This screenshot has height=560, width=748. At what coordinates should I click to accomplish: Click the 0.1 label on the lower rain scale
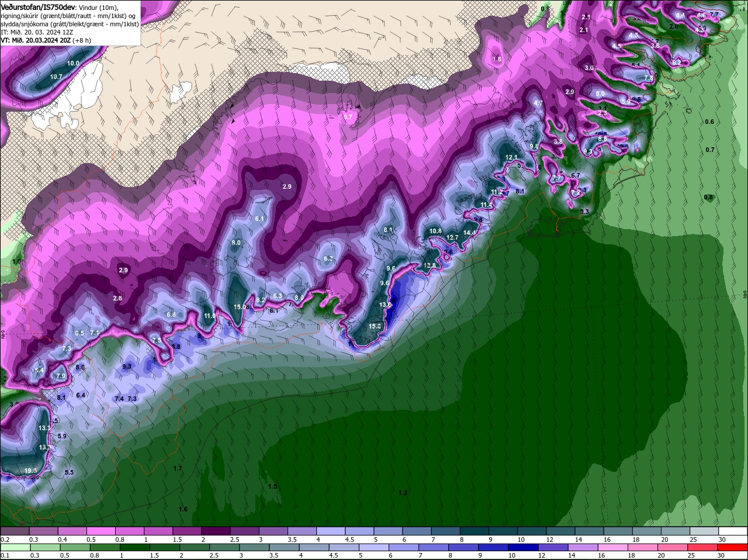coord(5,555)
